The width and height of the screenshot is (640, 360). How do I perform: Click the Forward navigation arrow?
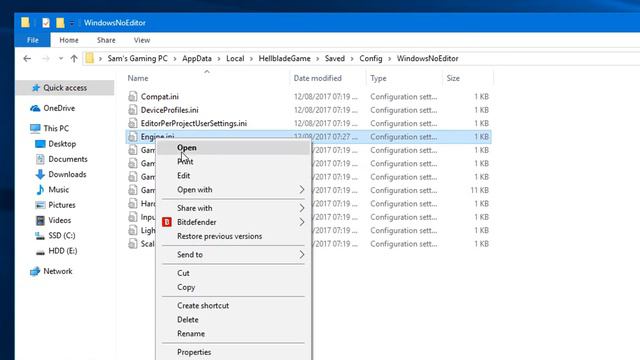(x=46, y=59)
